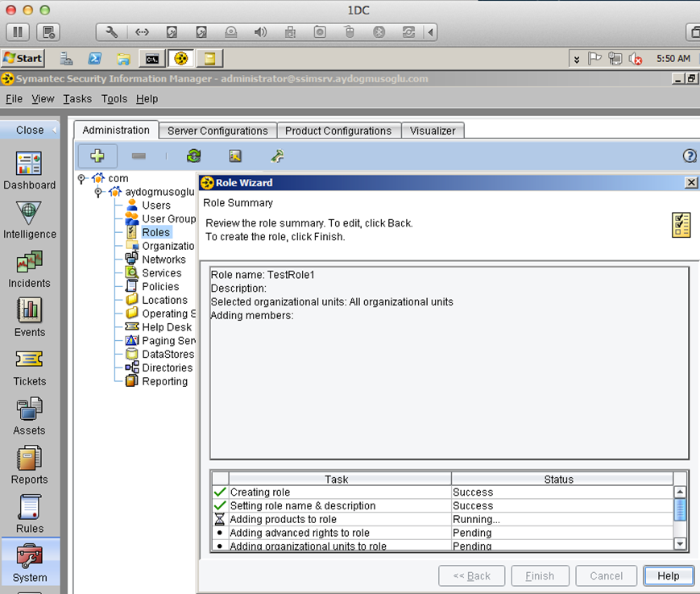Open the Dashboard view in the sidebar
This screenshot has width=700, height=594.
pyautogui.click(x=30, y=170)
